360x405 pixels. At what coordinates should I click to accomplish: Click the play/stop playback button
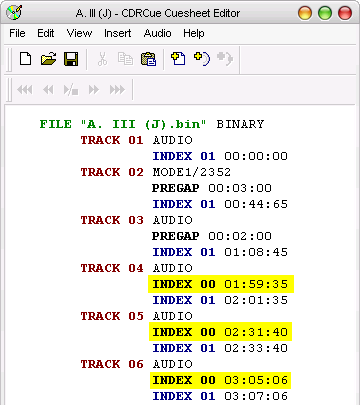click(x=71, y=90)
